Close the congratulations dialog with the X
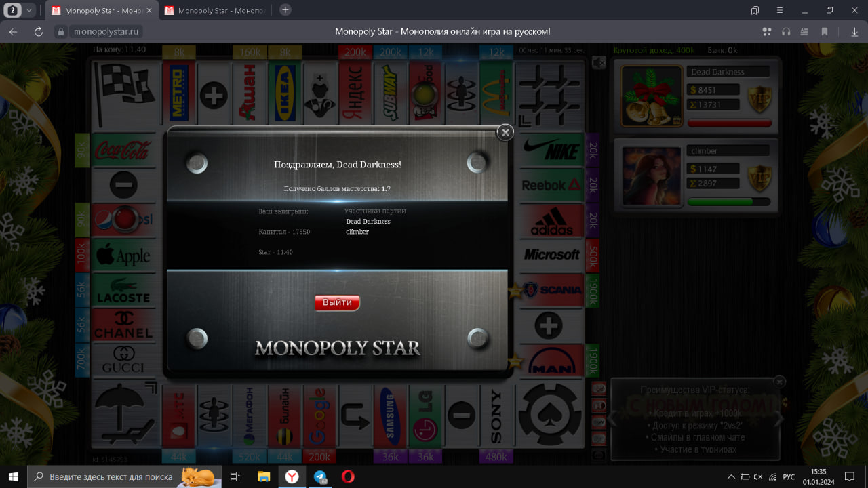 (x=505, y=133)
